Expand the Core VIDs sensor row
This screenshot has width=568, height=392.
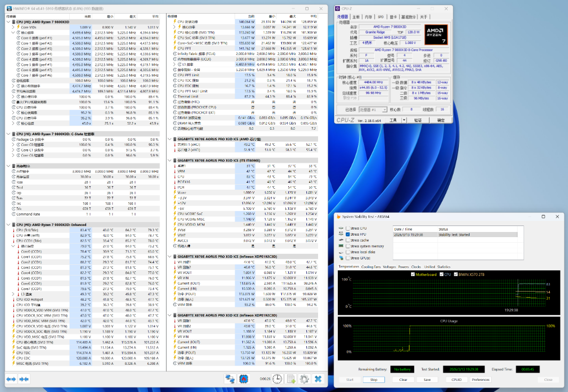click(13, 27)
